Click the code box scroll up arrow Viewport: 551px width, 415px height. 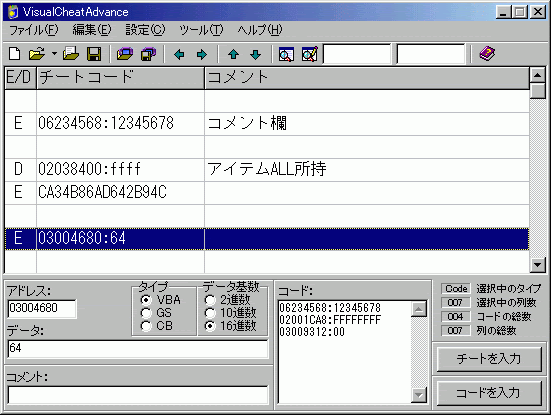tap(419, 309)
